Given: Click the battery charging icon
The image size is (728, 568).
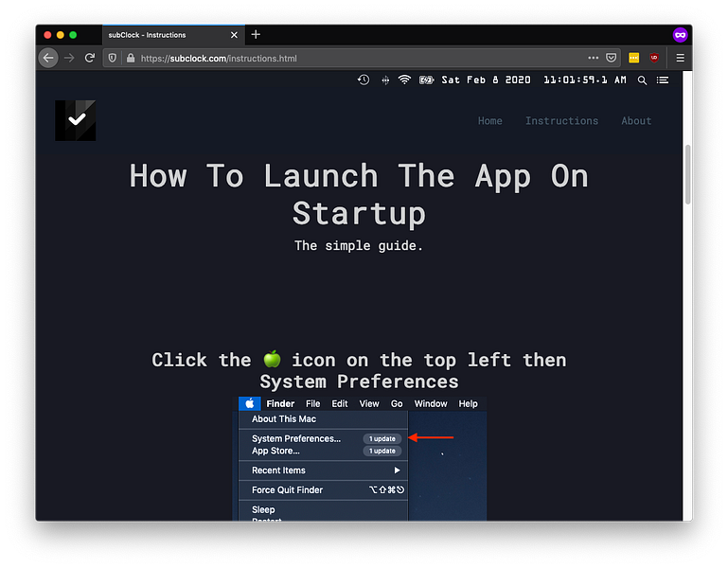Looking at the screenshot, I should [x=426, y=80].
